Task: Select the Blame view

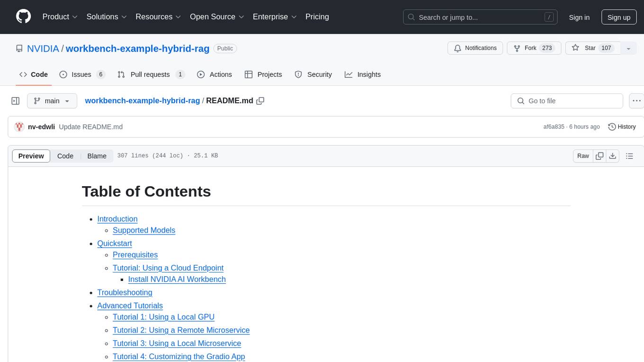Action: (x=97, y=156)
